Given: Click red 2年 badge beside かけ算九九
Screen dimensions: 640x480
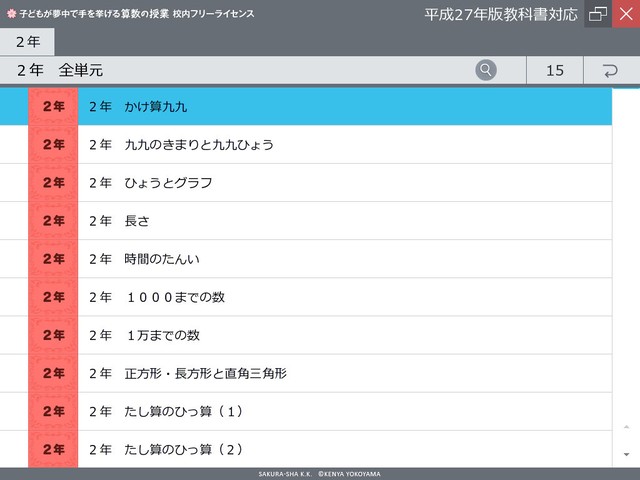Looking at the screenshot, I should click(53, 107).
